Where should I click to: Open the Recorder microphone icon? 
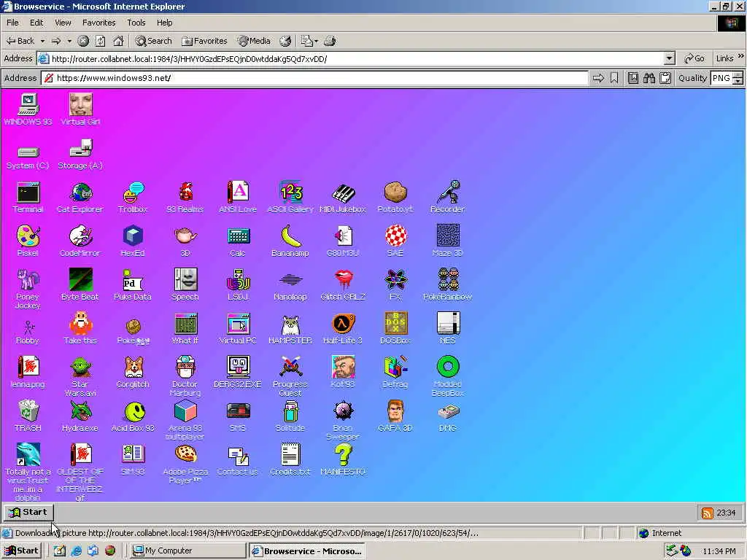447,197
